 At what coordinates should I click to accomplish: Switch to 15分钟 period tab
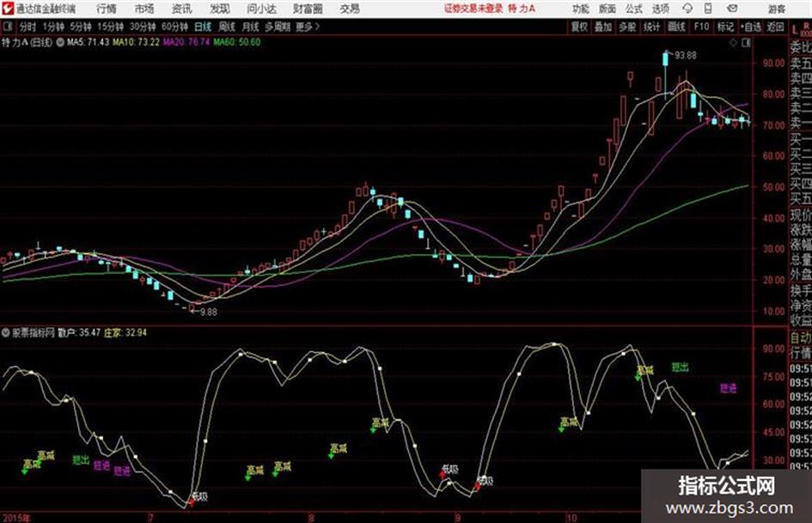pyautogui.click(x=111, y=27)
